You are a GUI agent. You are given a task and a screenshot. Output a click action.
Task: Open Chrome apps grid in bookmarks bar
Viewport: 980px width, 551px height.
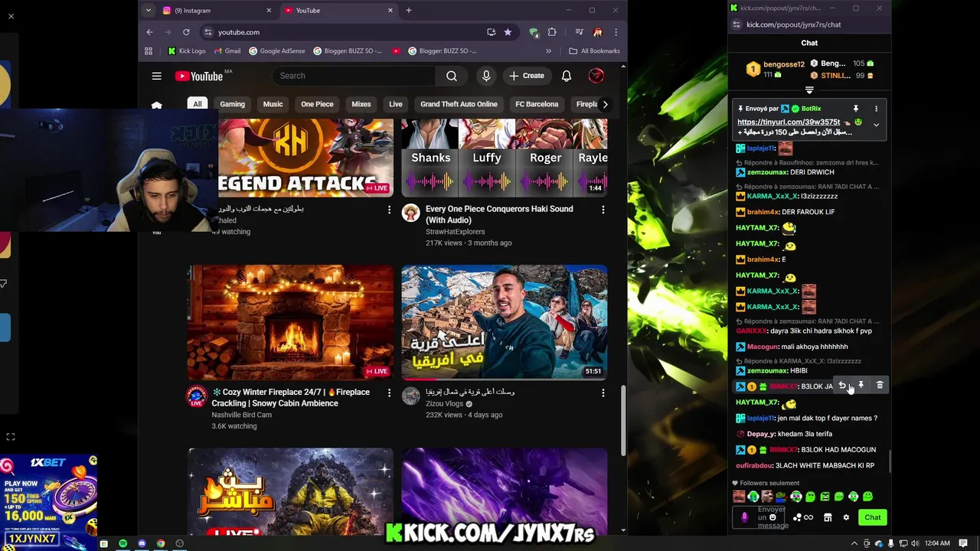[x=149, y=51]
